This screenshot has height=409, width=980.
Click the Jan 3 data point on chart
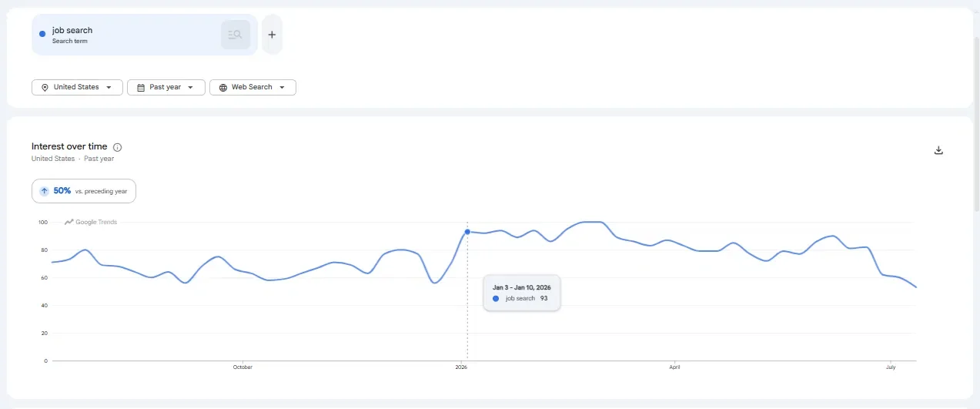tap(467, 232)
